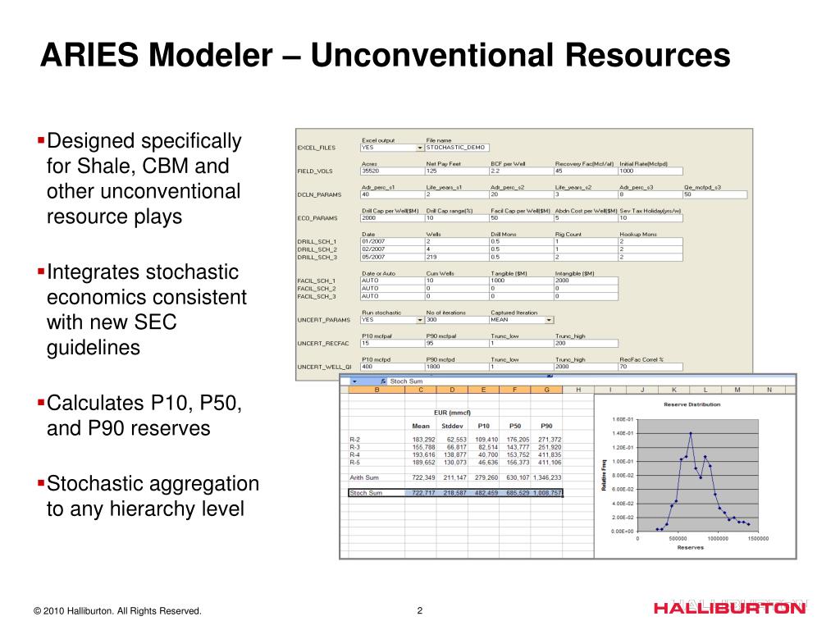840x630 pixels.
Task: Click the Reserve Distribution chart plot area
Action: click(x=697, y=475)
